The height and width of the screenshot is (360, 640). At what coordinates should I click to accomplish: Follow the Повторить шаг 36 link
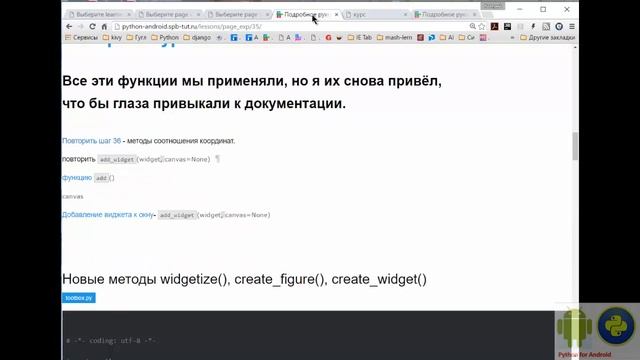point(91,141)
